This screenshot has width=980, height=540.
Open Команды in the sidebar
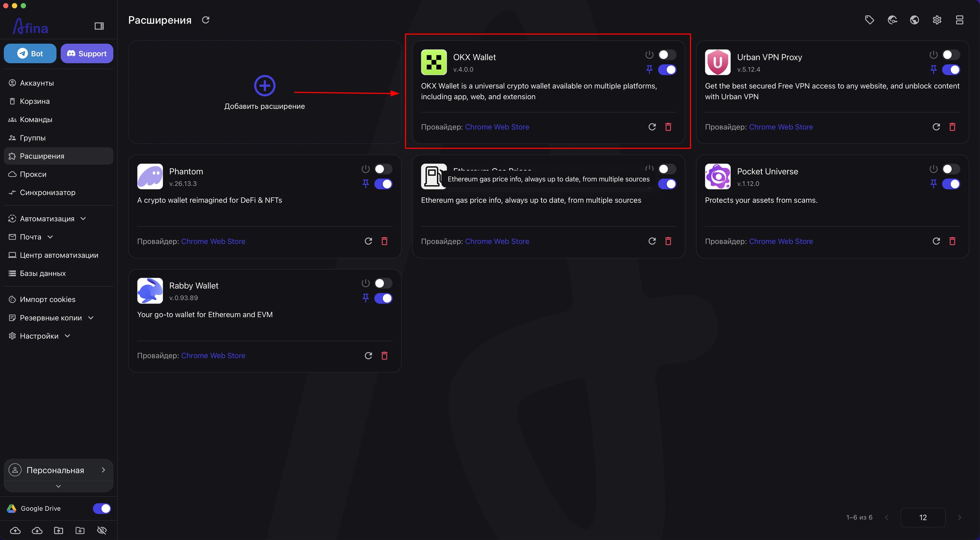point(59,120)
